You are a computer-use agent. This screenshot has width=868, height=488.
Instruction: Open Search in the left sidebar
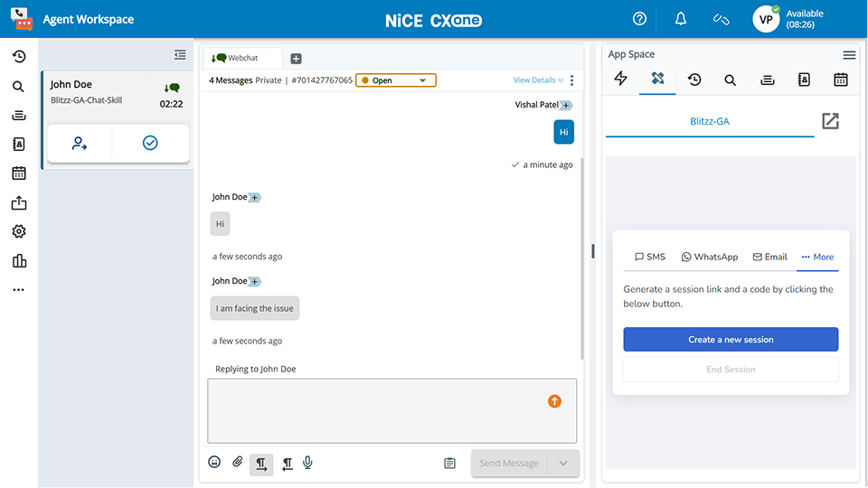(x=18, y=87)
